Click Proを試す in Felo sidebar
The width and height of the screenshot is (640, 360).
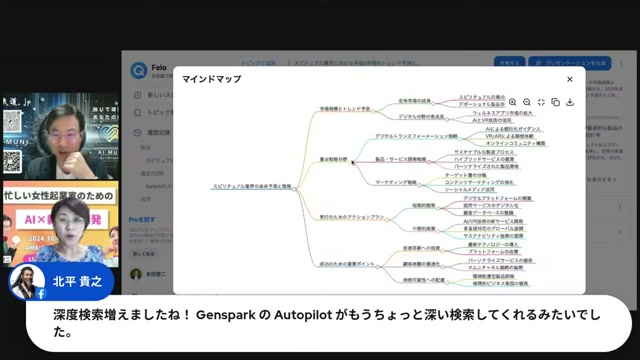(142, 220)
